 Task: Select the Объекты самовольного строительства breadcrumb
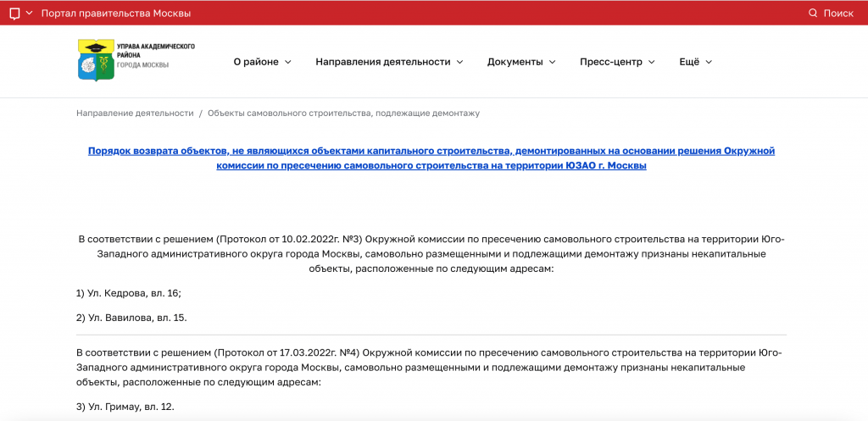click(x=343, y=113)
